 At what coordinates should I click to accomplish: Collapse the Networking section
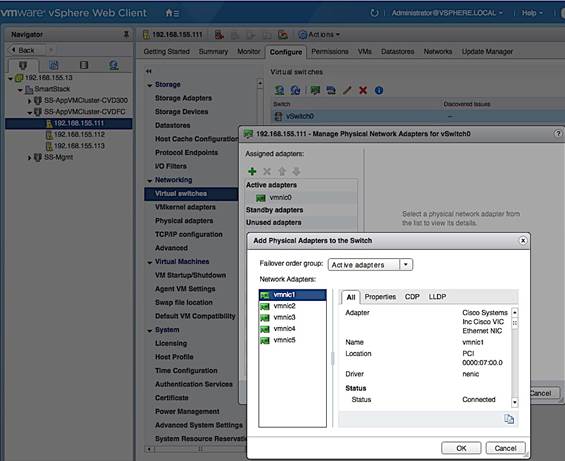point(150,181)
